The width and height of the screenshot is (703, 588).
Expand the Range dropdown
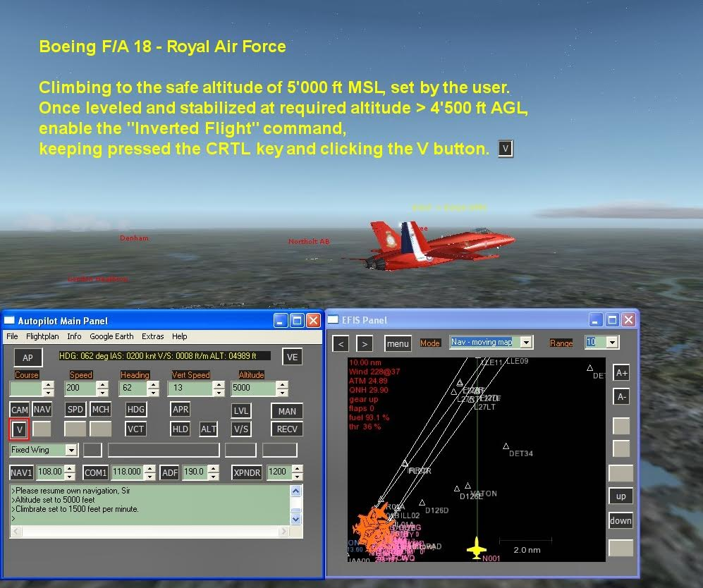pos(611,343)
